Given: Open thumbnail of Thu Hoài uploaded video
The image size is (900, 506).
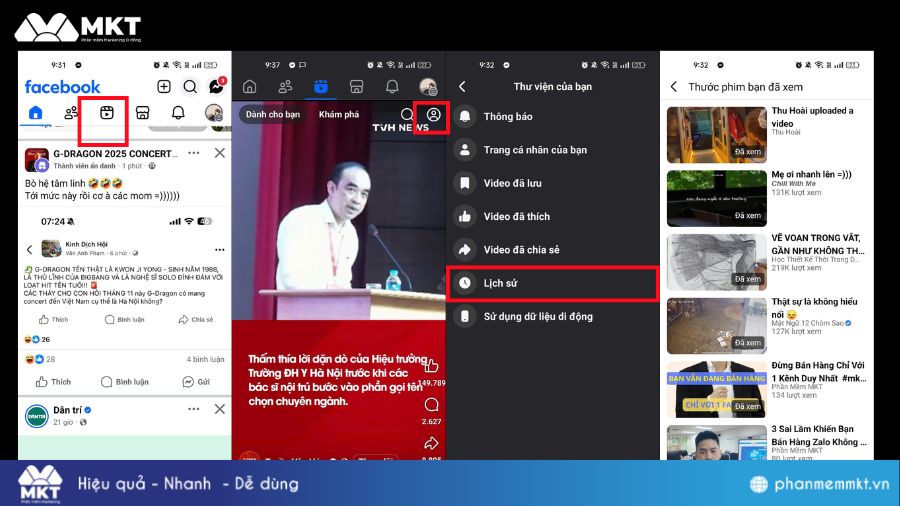Looking at the screenshot, I should pyautogui.click(x=716, y=135).
